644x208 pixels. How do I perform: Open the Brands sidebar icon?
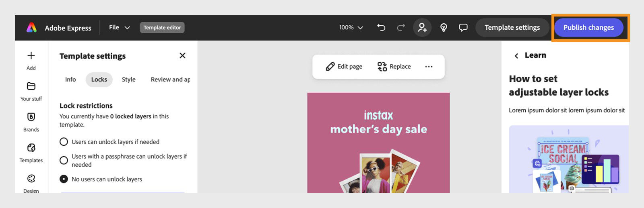pos(31,117)
